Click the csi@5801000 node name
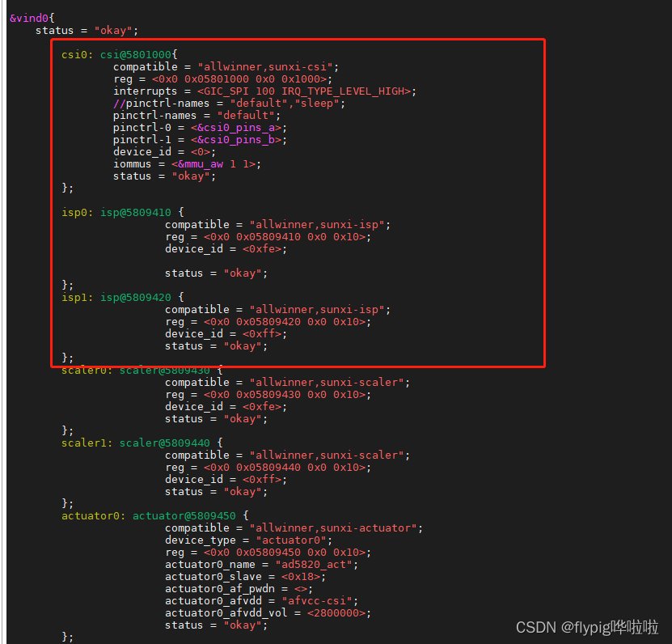Image resolution: width=672 pixels, height=644 pixels. 136,54
